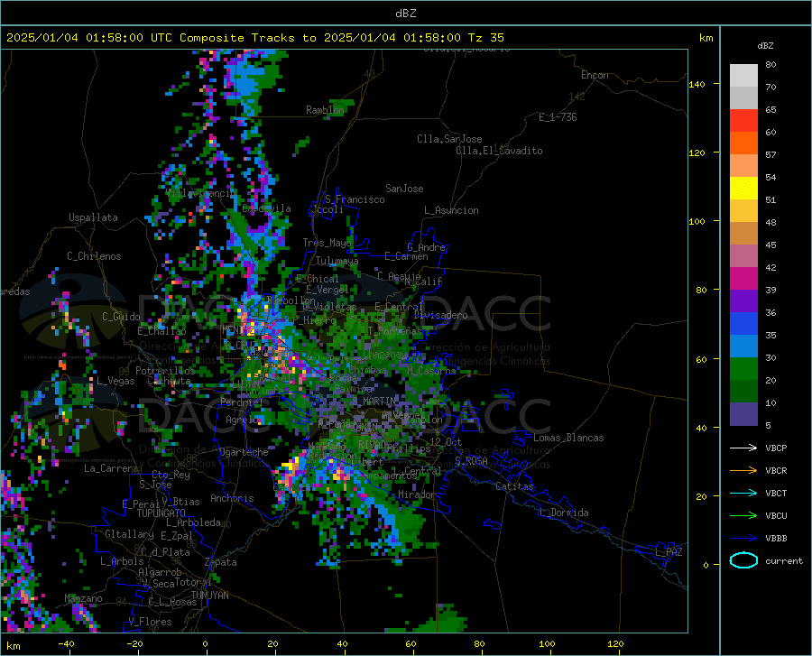Viewport: 812px width, 656px height.
Task: Click the 140 km vertical axis tick
Action: click(x=697, y=84)
